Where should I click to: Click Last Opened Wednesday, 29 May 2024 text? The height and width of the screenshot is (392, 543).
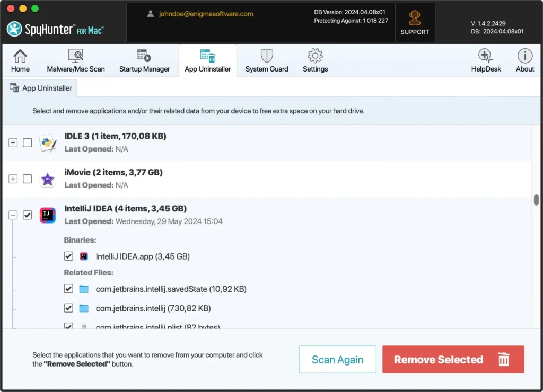point(143,221)
